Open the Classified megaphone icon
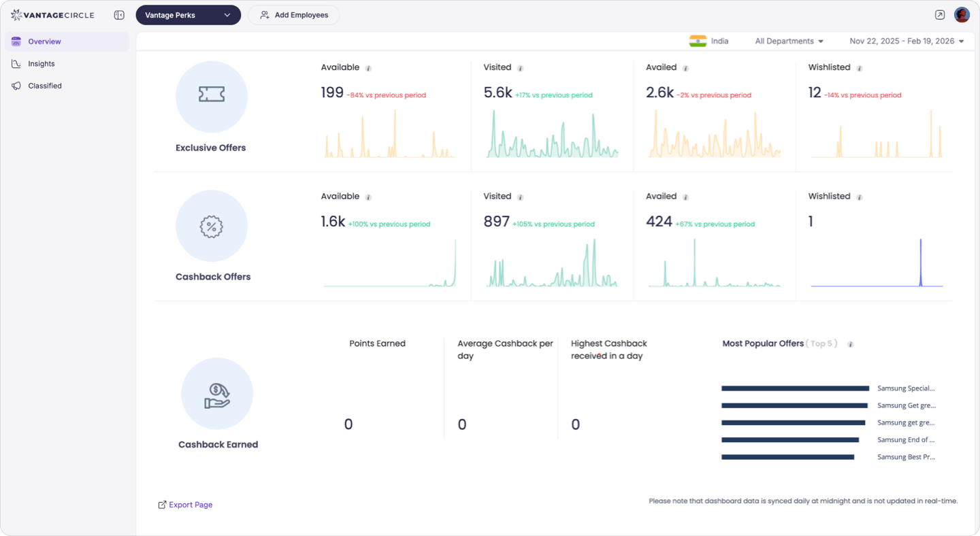Image resolution: width=980 pixels, height=536 pixels. (16, 86)
